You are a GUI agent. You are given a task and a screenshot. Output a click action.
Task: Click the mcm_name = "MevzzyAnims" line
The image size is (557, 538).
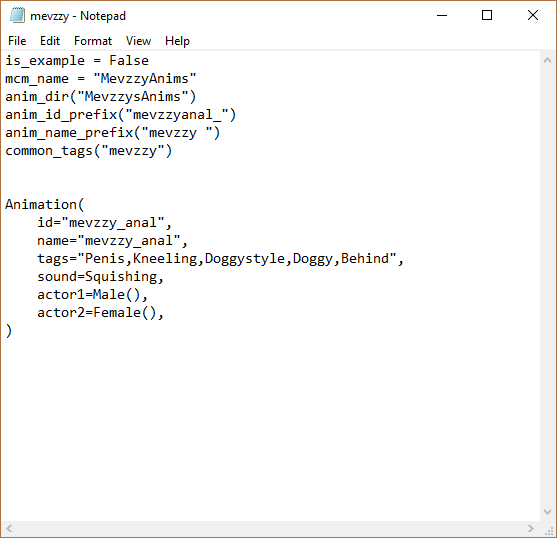[x=101, y=78]
